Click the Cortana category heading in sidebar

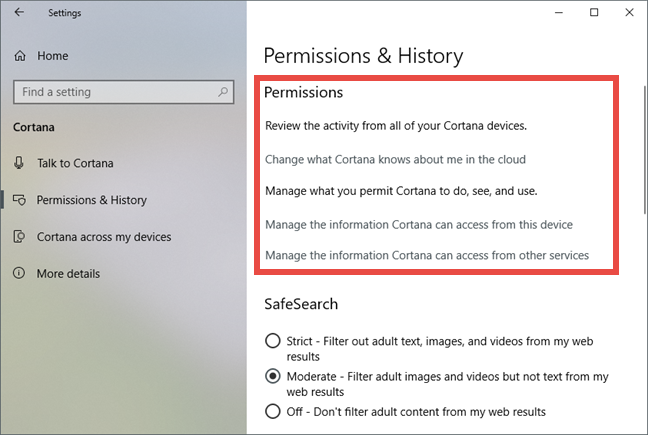[34, 127]
